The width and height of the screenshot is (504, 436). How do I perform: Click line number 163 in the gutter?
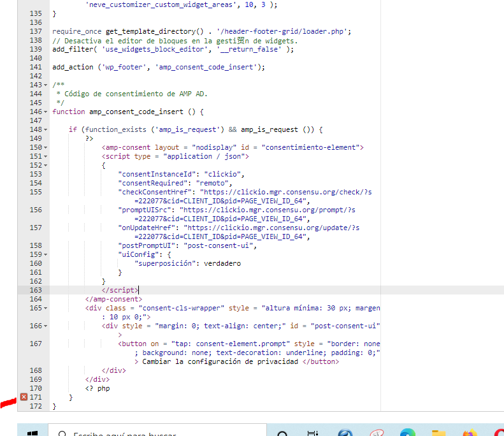pos(36,290)
